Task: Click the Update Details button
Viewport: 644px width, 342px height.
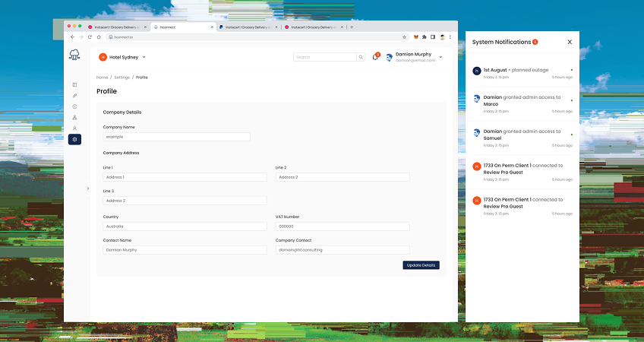Action: tap(421, 265)
